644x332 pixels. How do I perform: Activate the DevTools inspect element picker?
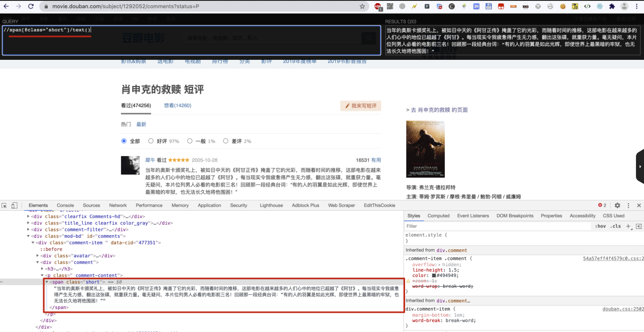tap(4, 205)
